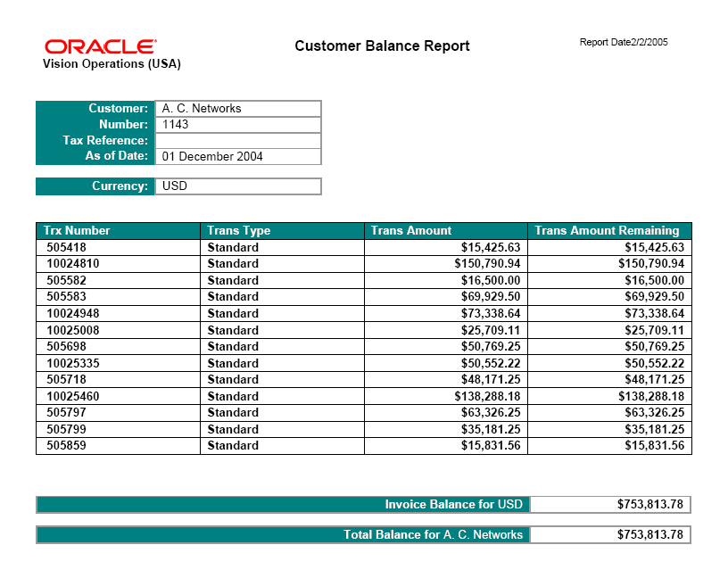Image resolution: width=728 pixels, height=578 pixels.
Task: Click Total Balance for A. C. Networks label
Action: point(434,535)
